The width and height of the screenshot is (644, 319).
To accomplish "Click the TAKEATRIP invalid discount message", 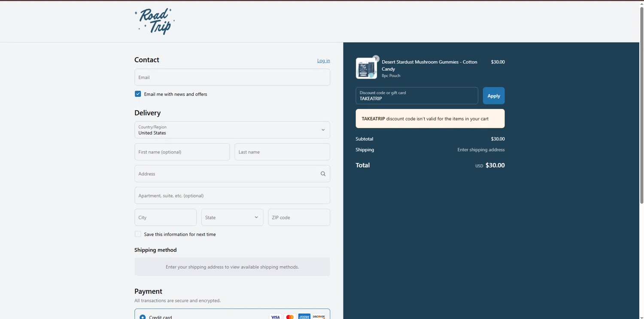I will click(430, 119).
